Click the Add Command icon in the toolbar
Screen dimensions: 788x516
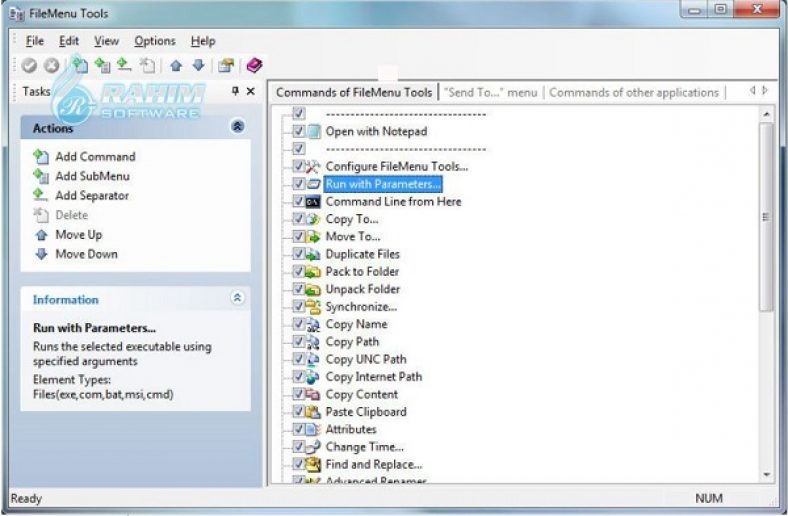click(80, 65)
